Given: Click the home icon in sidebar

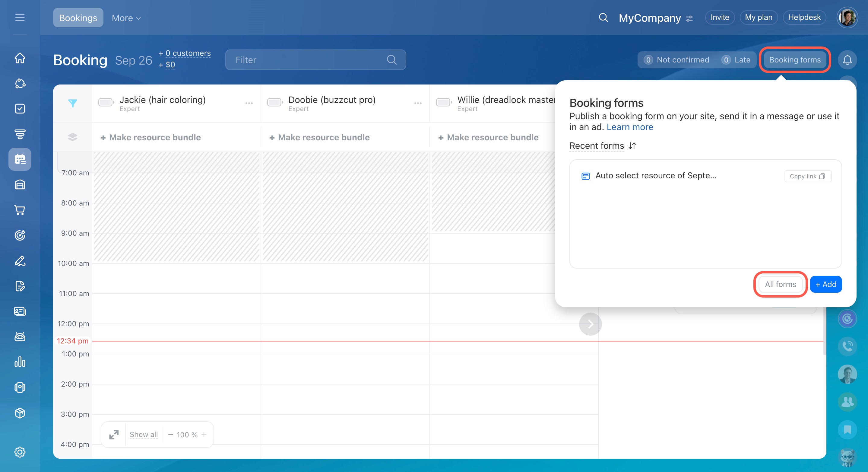Looking at the screenshot, I should tap(20, 58).
